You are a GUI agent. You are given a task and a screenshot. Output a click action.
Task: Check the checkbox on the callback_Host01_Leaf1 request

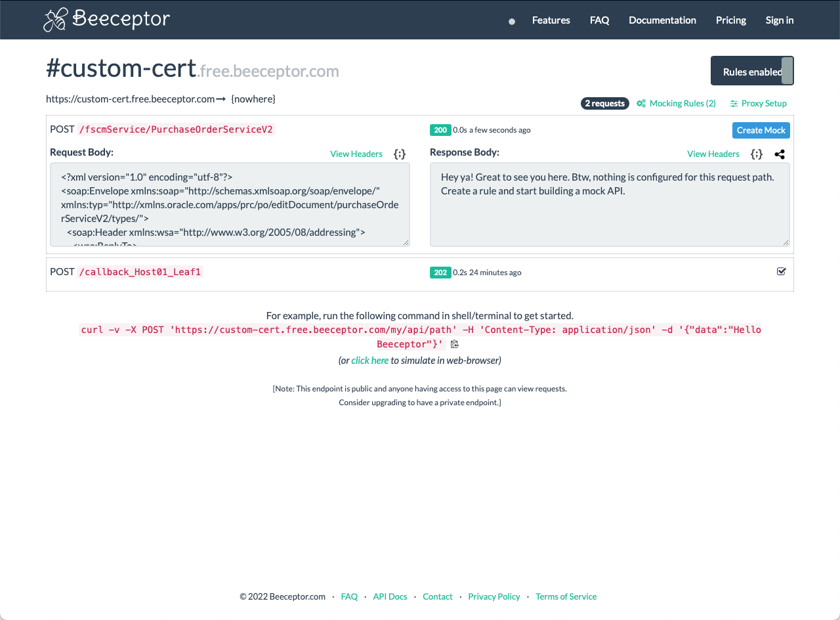781,271
